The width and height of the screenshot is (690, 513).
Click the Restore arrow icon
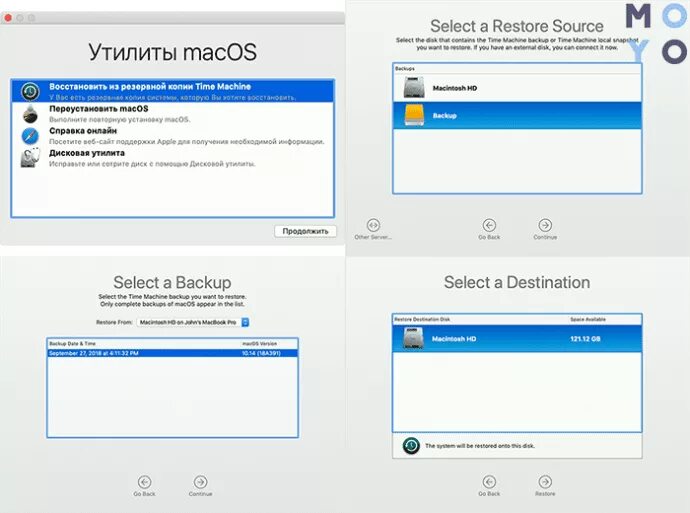coord(545,481)
